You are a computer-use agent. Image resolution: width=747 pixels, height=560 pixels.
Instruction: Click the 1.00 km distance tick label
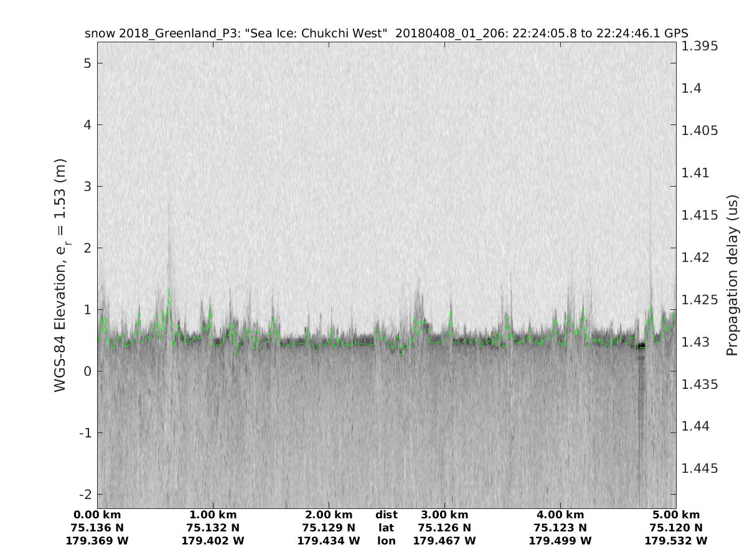pyautogui.click(x=213, y=515)
